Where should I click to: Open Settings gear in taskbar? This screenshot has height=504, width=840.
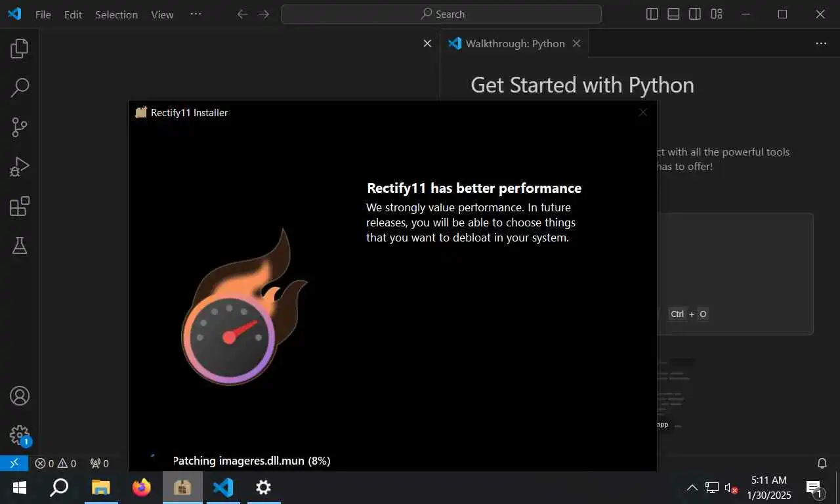pyautogui.click(x=263, y=488)
